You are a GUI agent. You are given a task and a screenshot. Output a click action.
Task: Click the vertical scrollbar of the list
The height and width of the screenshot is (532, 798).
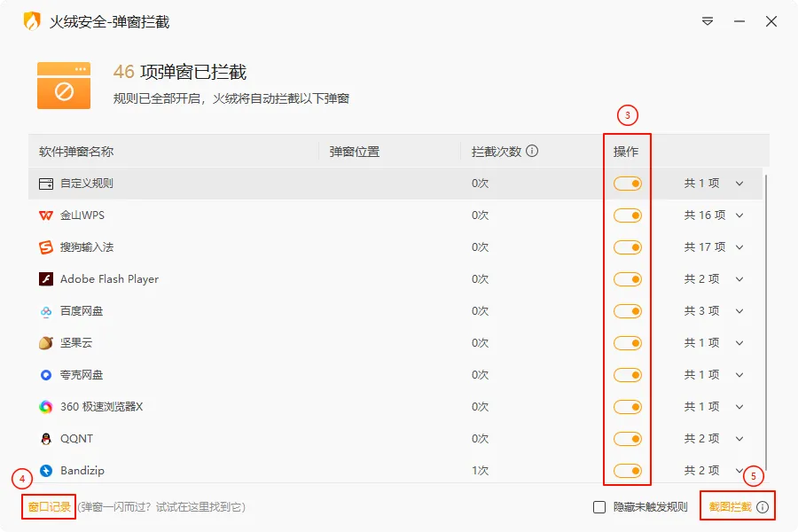(x=765, y=319)
